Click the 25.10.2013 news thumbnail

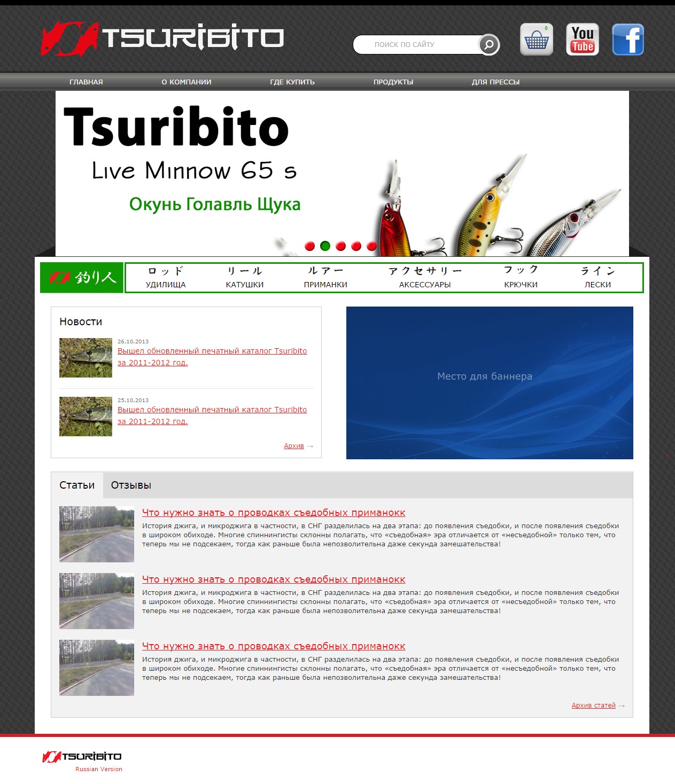86,417
